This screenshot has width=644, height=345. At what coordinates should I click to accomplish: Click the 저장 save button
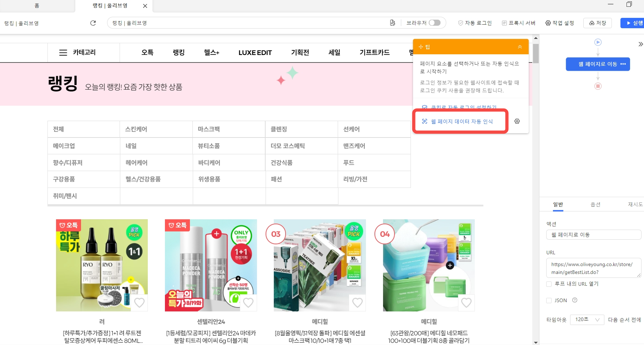(x=597, y=23)
